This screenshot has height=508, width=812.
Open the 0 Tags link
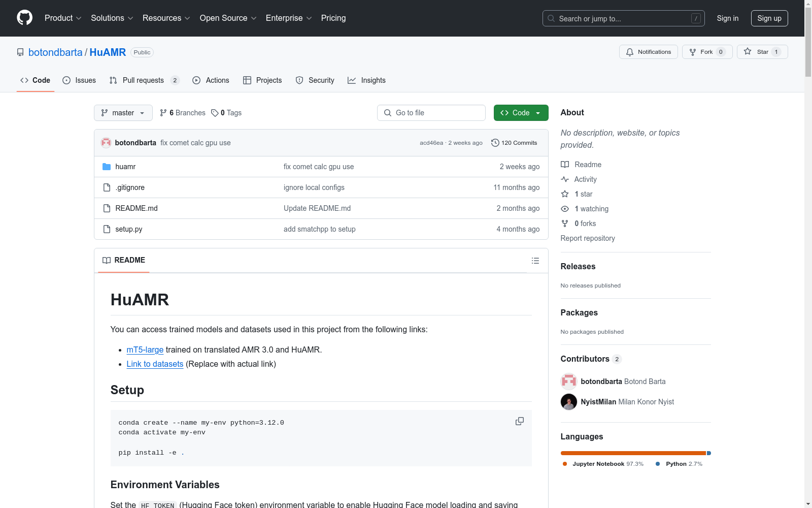coord(226,113)
